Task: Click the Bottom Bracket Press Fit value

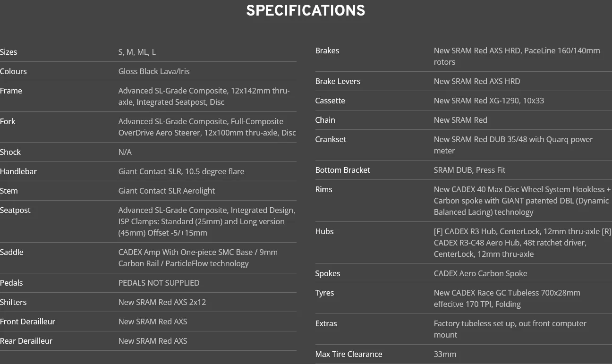Action: click(x=470, y=170)
